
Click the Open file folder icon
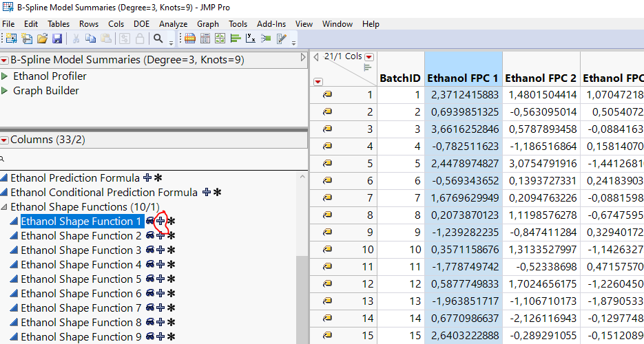(42, 39)
